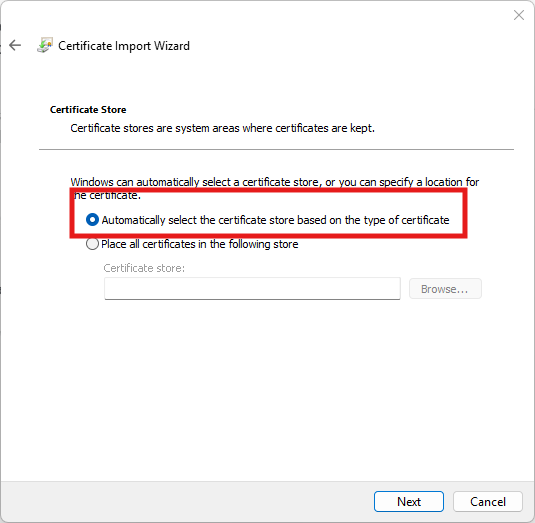Go back using the left arrow icon
The height and width of the screenshot is (523, 535).
tap(15, 45)
